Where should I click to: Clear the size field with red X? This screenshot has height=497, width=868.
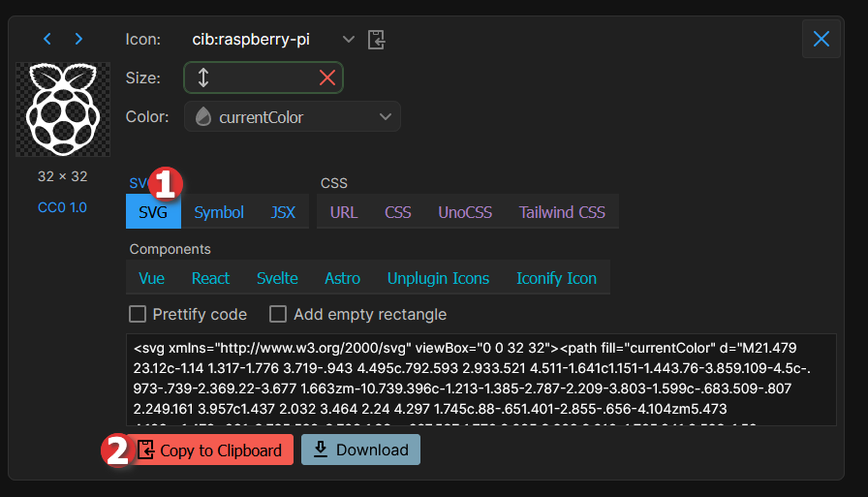tap(327, 78)
